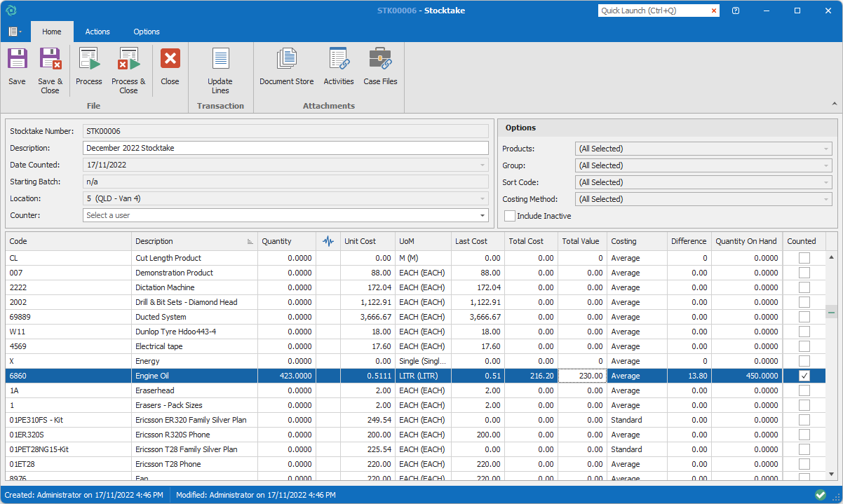Tick Counted checkbox for Cut Length Product
This screenshot has width=843, height=504.
[804, 258]
